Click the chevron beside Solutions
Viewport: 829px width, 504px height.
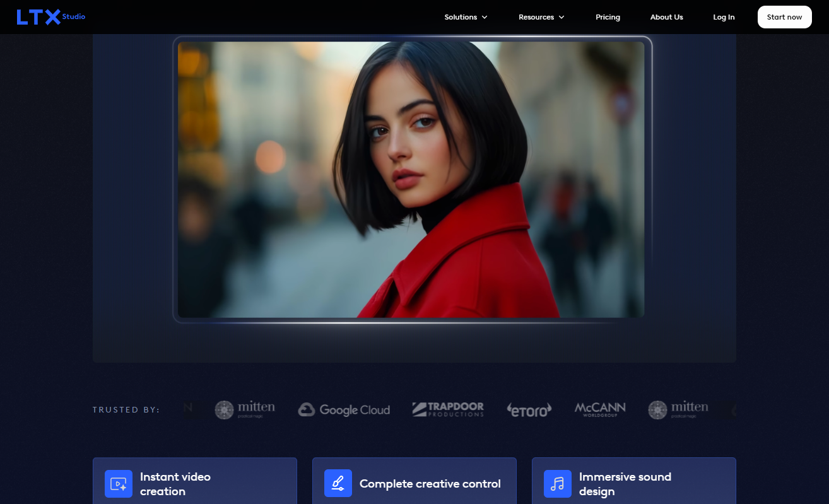click(485, 17)
